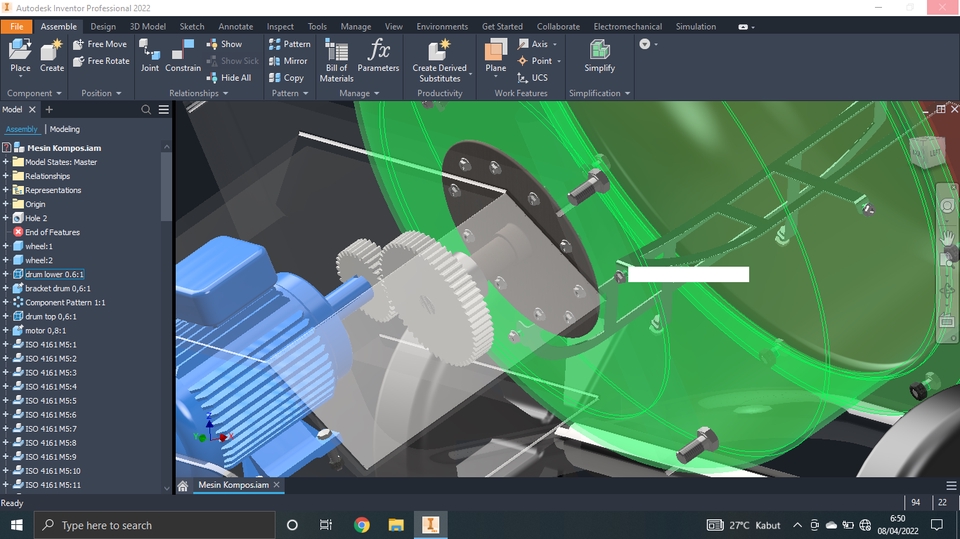Click the UCS tool
The height and width of the screenshot is (539, 960).
[532, 78]
